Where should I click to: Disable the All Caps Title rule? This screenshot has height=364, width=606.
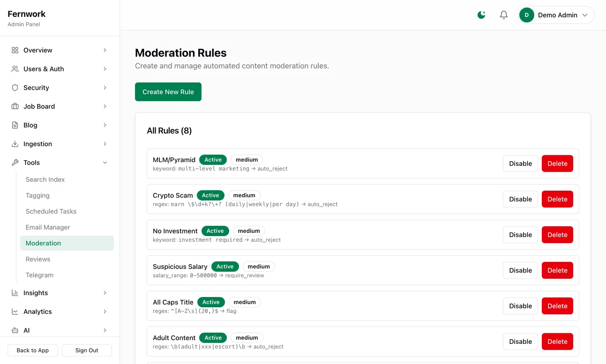tap(520, 306)
